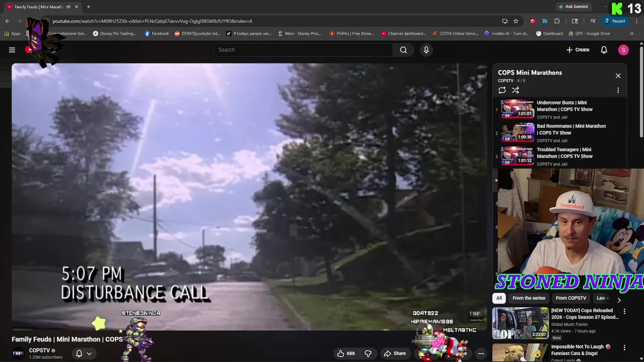Toggle playlist loop
644x362 pixels.
click(x=502, y=90)
